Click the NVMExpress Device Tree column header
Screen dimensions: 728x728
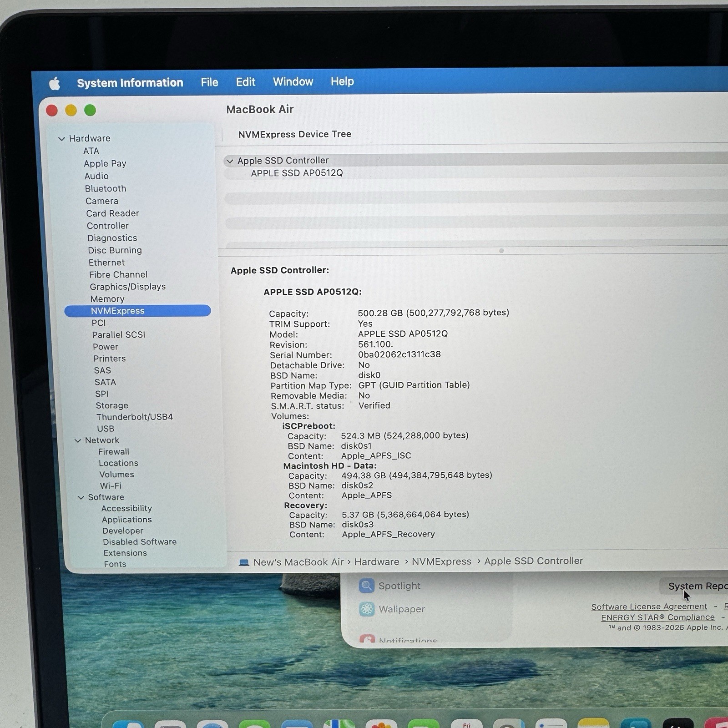(x=295, y=134)
